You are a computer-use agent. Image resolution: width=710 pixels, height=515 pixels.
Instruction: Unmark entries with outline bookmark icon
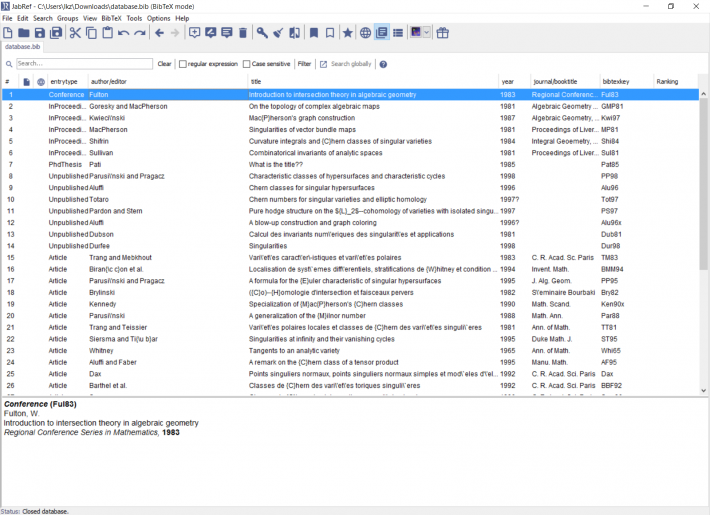tap(330, 33)
